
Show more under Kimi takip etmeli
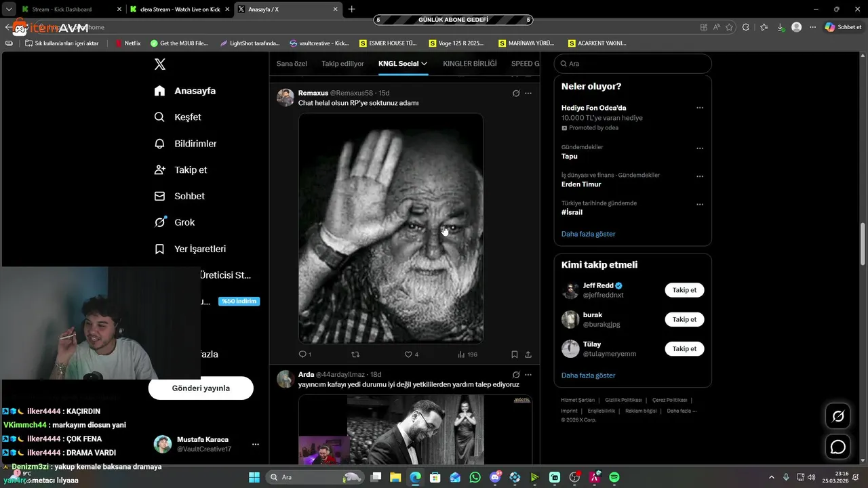click(588, 375)
